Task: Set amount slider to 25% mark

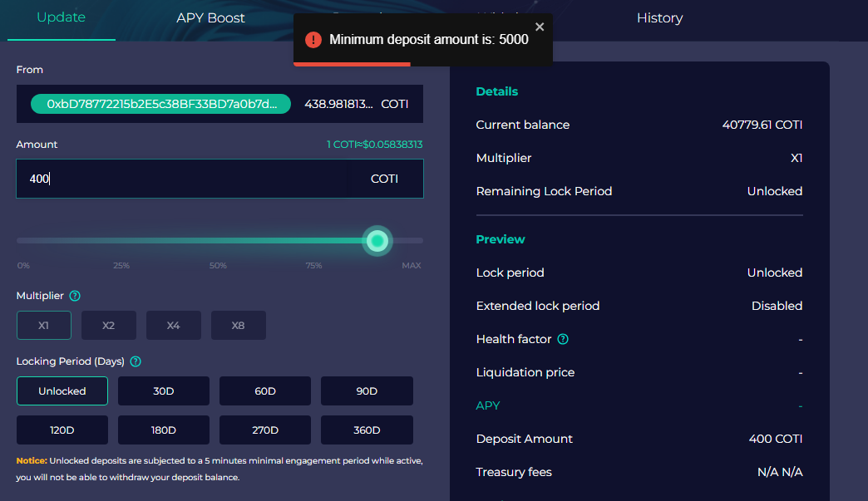Action: (121, 265)
